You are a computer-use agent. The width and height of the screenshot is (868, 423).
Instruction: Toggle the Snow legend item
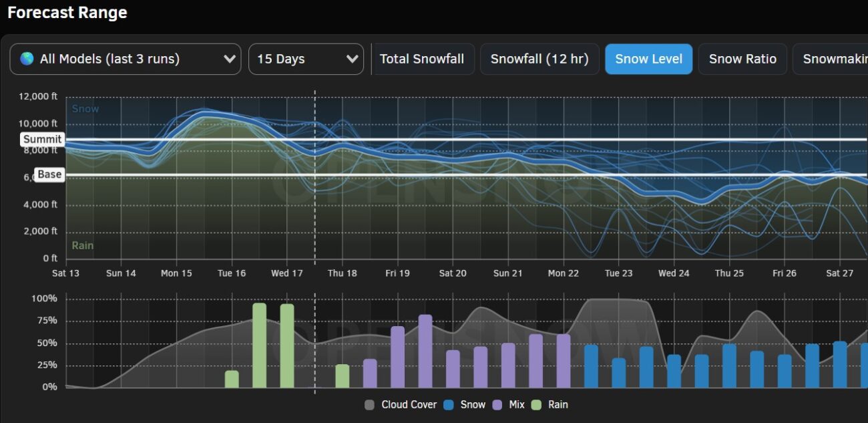466,405
